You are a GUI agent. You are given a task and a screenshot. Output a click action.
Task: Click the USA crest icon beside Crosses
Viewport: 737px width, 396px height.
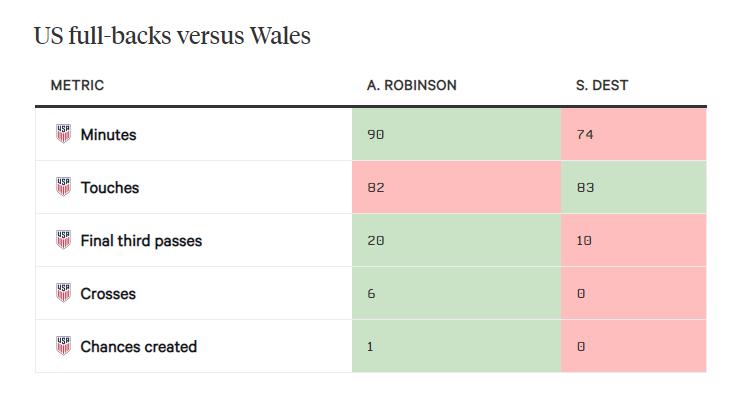[63, 293]
